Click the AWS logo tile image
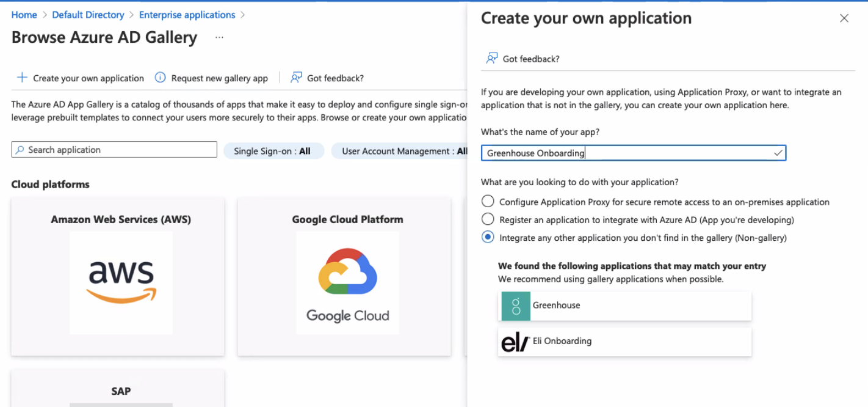 tap(121, 283)
